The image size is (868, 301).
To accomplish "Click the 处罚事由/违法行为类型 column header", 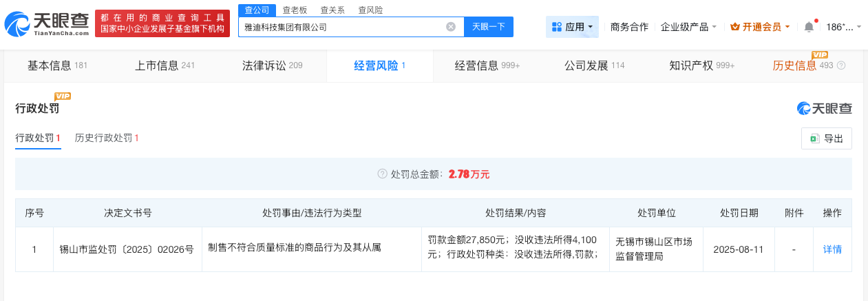I will click(x=311, y=213).
